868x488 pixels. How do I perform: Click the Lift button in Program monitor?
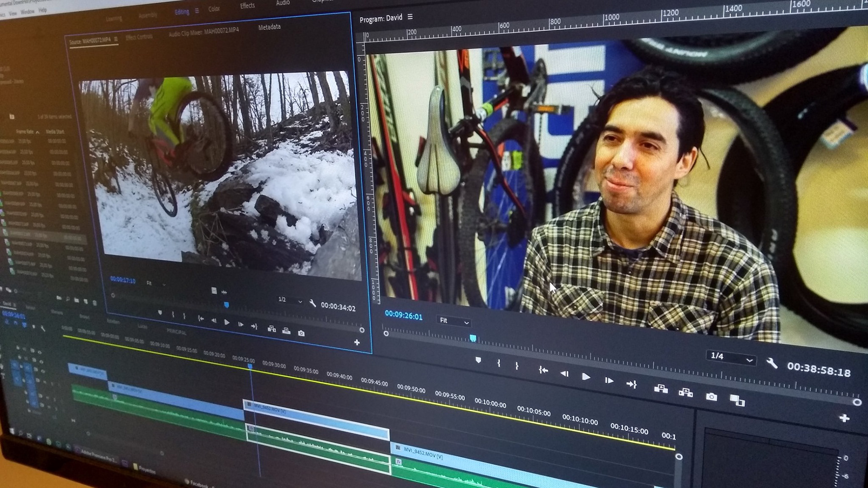[660, 389]
